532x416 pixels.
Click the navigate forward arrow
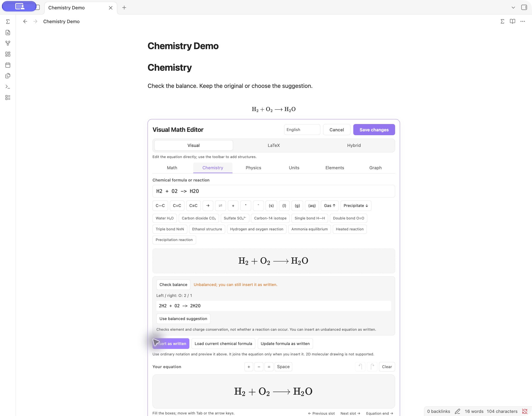point(36,22)
